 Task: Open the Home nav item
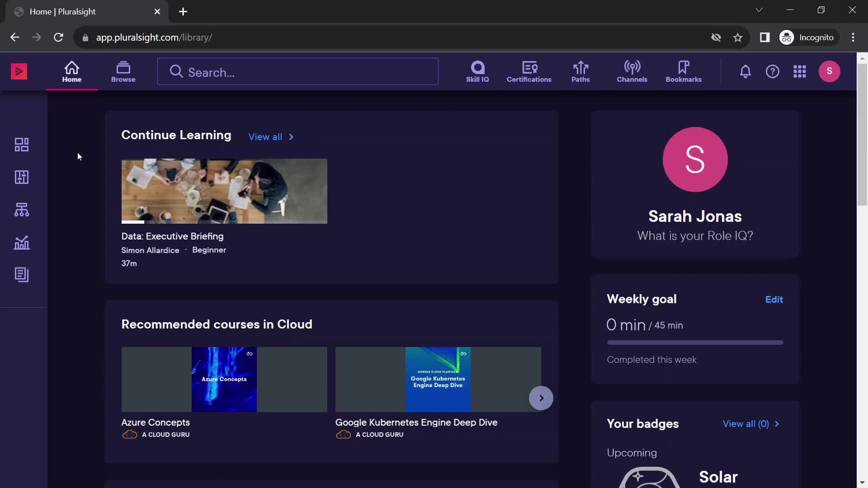click(72, 72)
